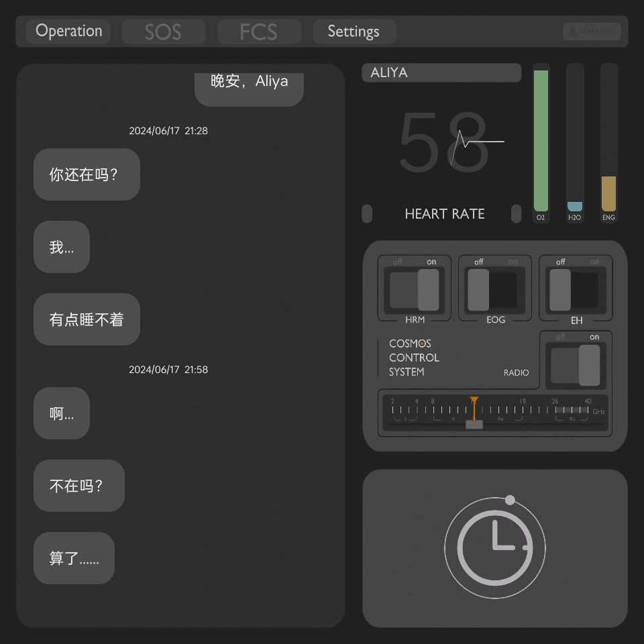Click the GHz unit label
The image size is (644, 644).
pos(598,411)
